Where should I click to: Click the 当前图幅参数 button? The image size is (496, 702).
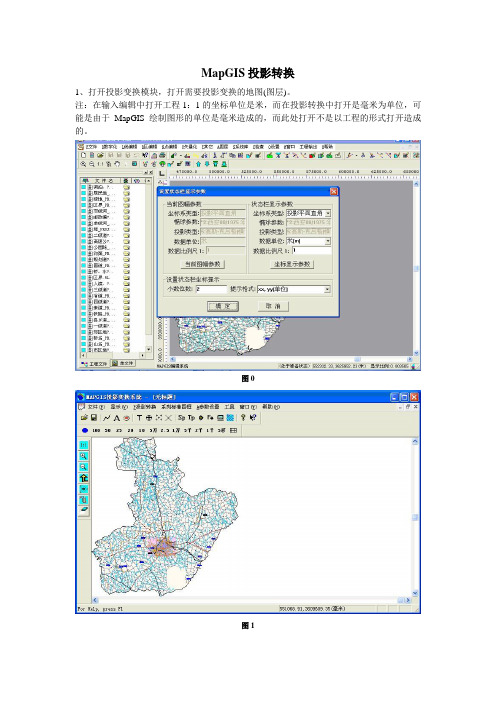(x=202, y=264)
